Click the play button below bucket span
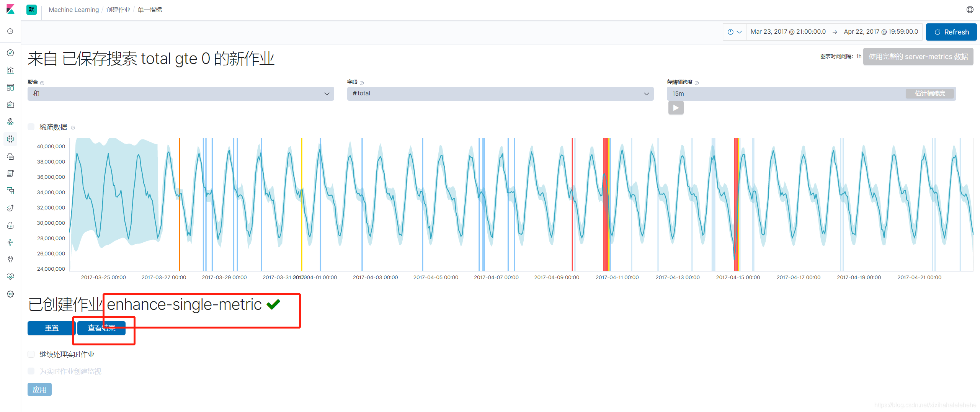Viewport: 980px width, 412px height. [x=676, y=108]
